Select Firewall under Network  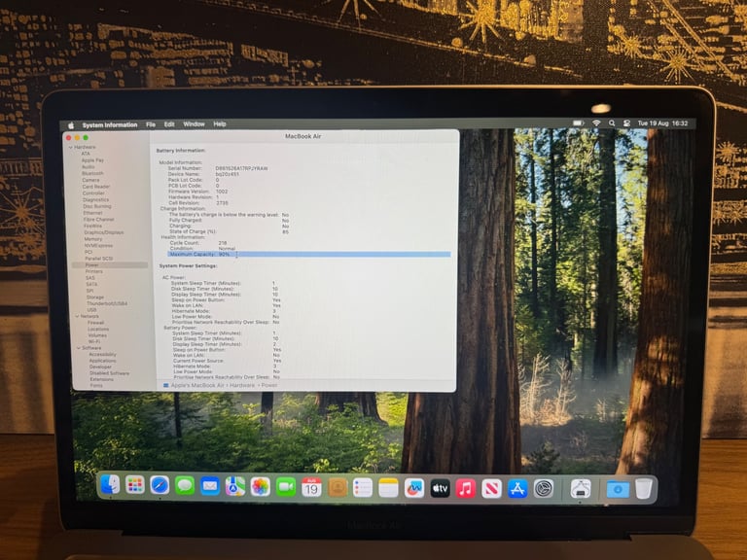[95, 323]
